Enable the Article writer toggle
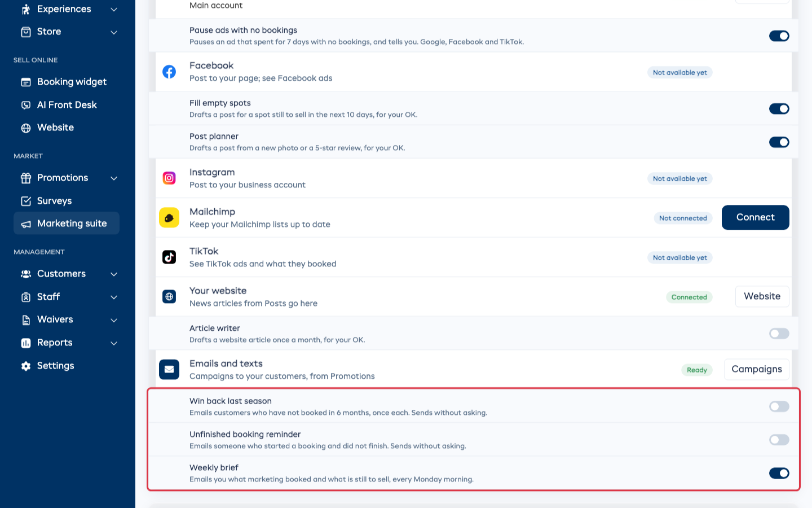 (x=779, y=334)
